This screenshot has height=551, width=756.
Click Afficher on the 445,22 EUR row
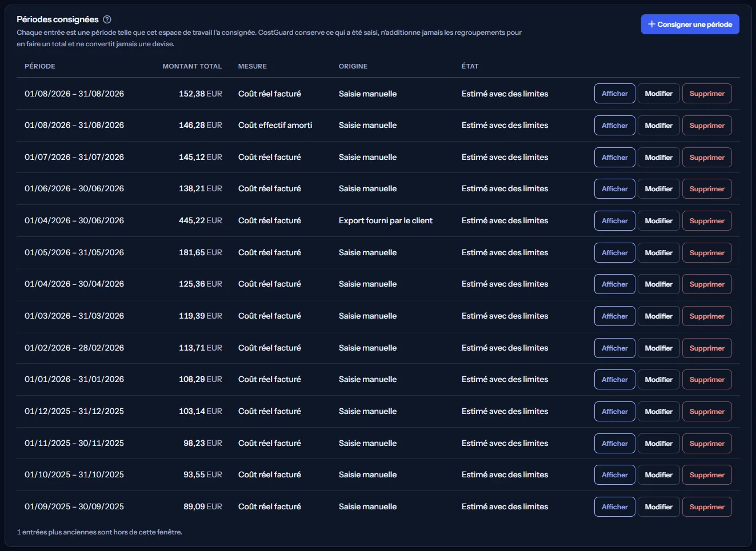click(614, 221)
